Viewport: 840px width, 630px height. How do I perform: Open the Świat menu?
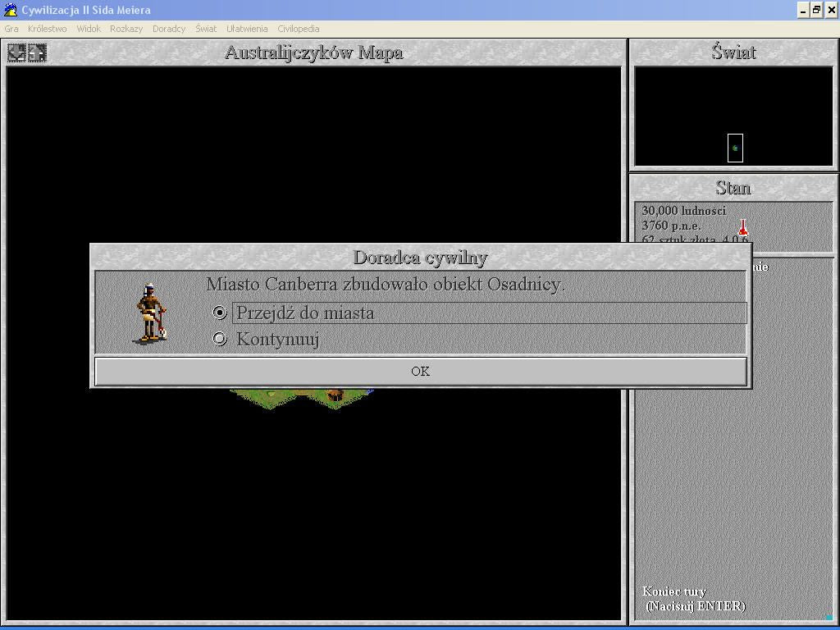point(206,29)
